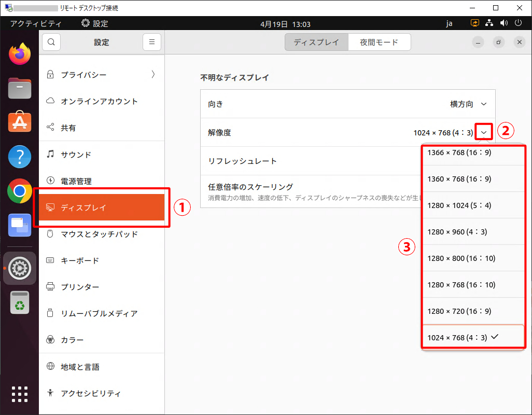Screen dimensions: 532x415
Task: Open Ubuntu Software from the dock
Action: coord(20,122)
